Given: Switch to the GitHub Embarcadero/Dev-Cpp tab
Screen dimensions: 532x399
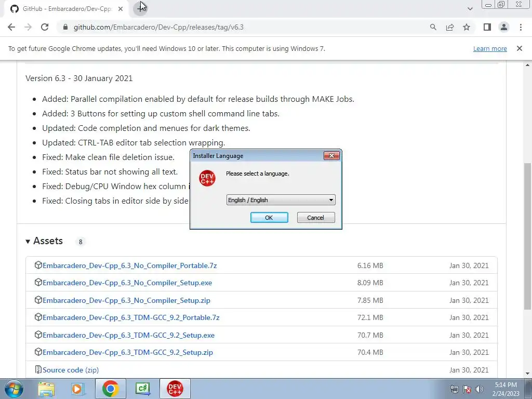Looking at the screenshot, I should [66, 9].
